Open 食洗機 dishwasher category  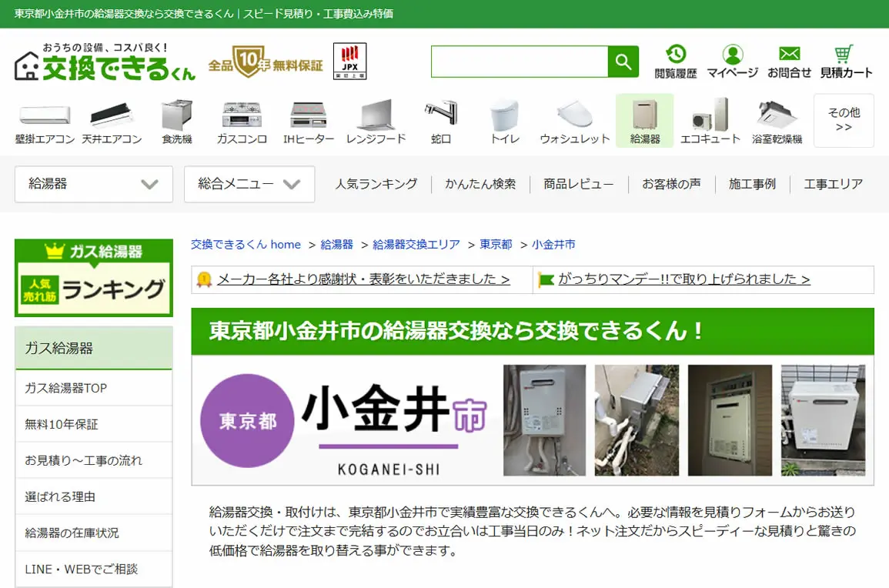(177, 122)
